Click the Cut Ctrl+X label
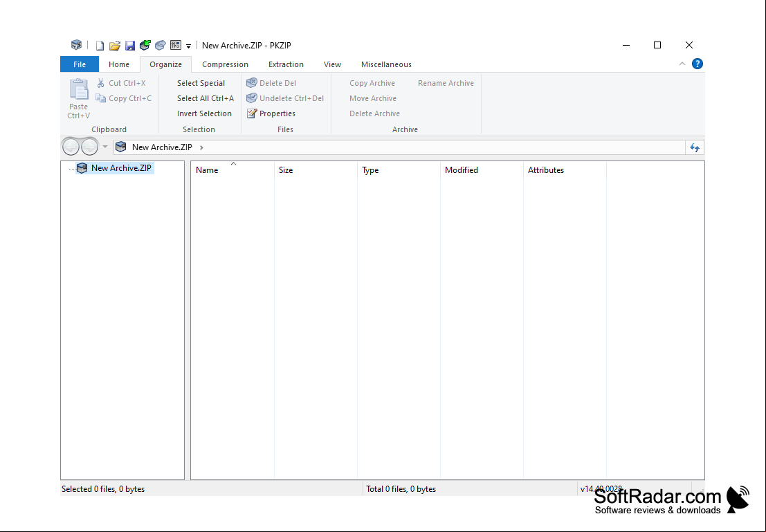766x532 pixels. 127,83
